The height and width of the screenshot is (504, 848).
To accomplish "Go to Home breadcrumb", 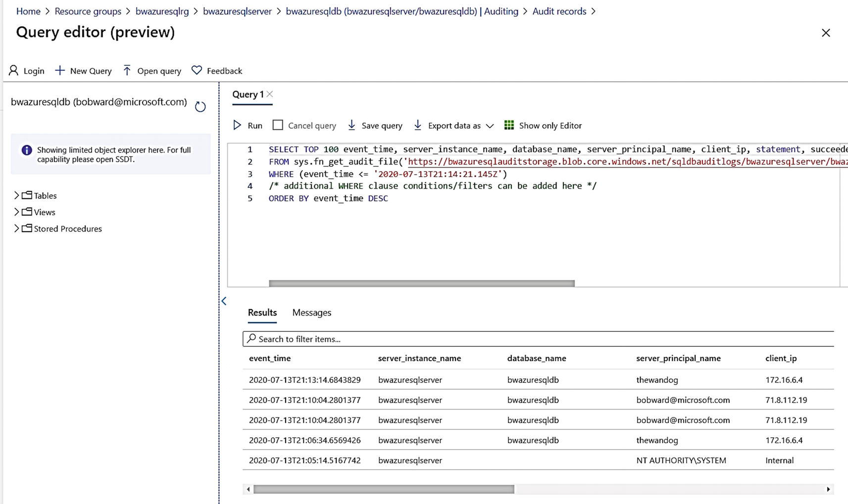I will point(28,11).
